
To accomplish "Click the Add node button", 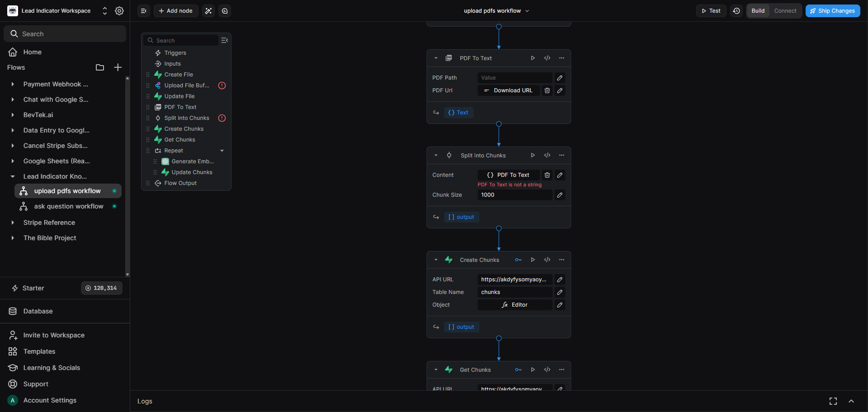I will click(x=175, y=10).
